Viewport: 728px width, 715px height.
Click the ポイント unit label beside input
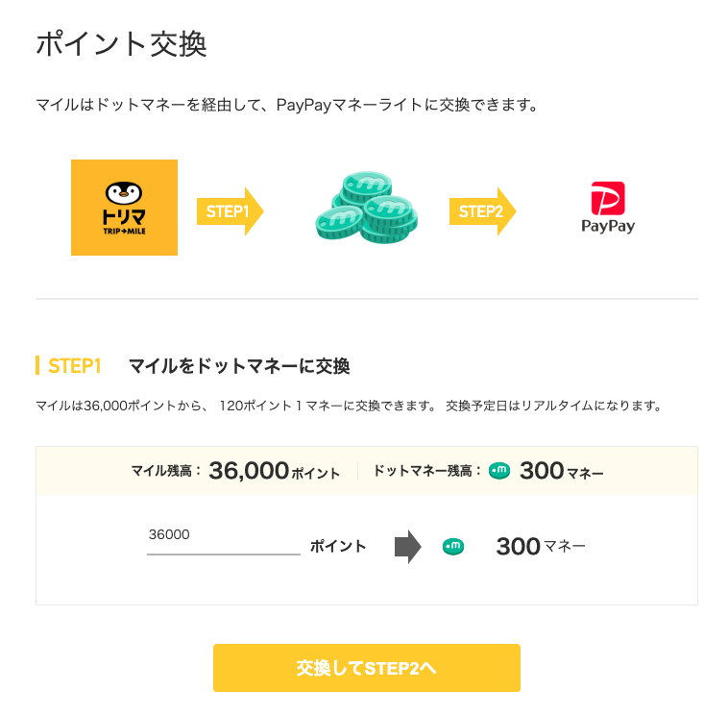pos(338,547)
